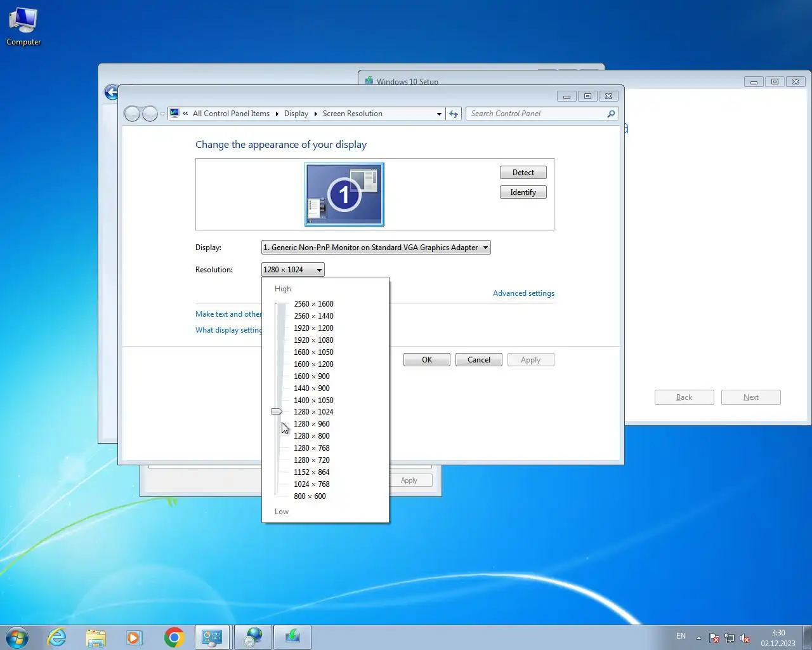Click the Identify button

click(x=523, y=192)
